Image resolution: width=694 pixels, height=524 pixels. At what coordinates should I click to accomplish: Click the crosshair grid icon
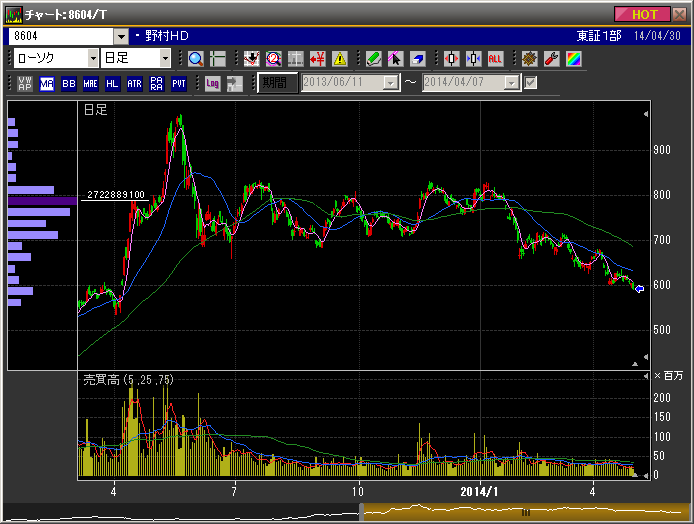pyautogui.click(x=217, y=58)
